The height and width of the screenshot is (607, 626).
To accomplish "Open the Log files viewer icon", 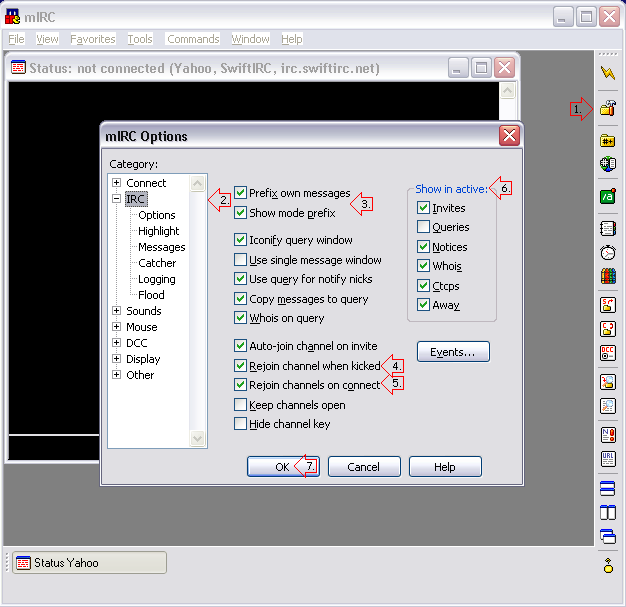I will click(608, 406).
